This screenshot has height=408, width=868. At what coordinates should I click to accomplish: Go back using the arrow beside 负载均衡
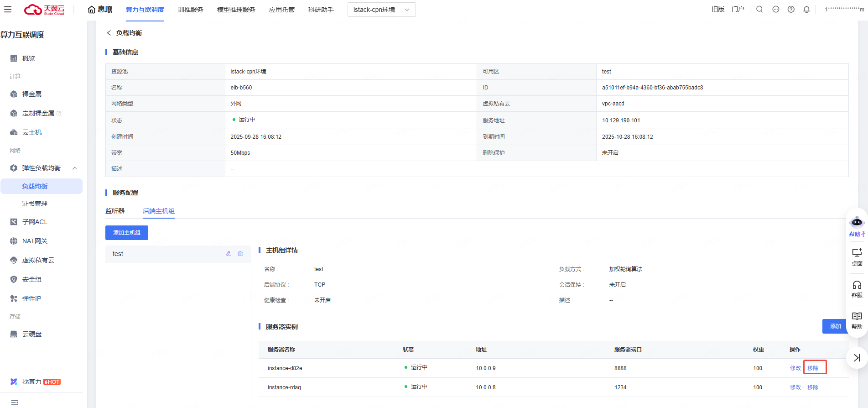[x=109, y=33]
